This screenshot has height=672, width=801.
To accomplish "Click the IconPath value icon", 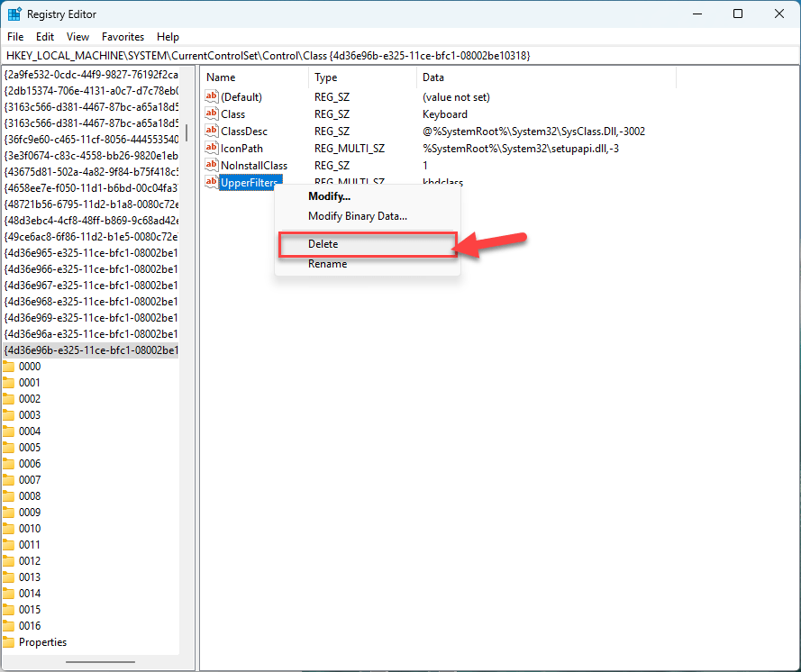I will [213, 149].
